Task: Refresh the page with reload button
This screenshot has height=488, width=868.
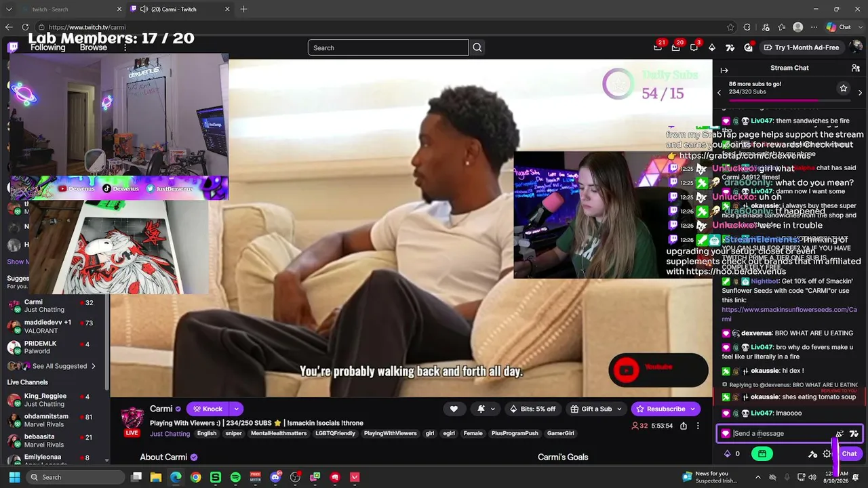Action: [x=26, y=27]
